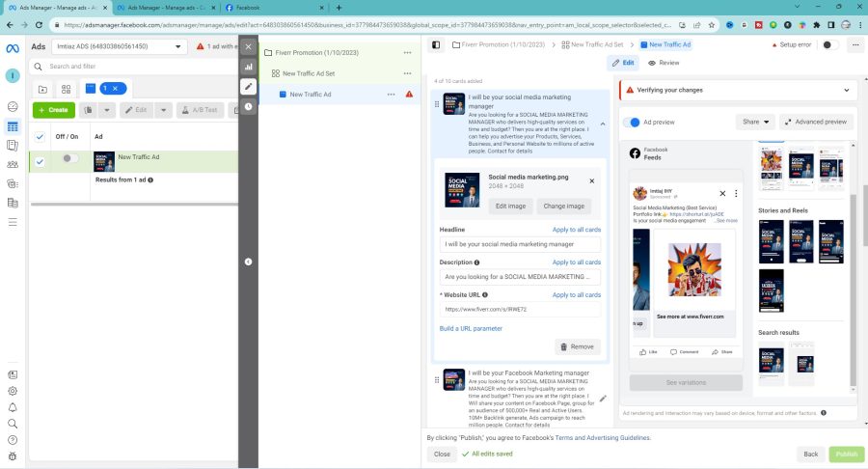The width and height of the screenshot is (868, 469).
Task: Open the Settings gear icon in sidebar
Action: [13, 391]
